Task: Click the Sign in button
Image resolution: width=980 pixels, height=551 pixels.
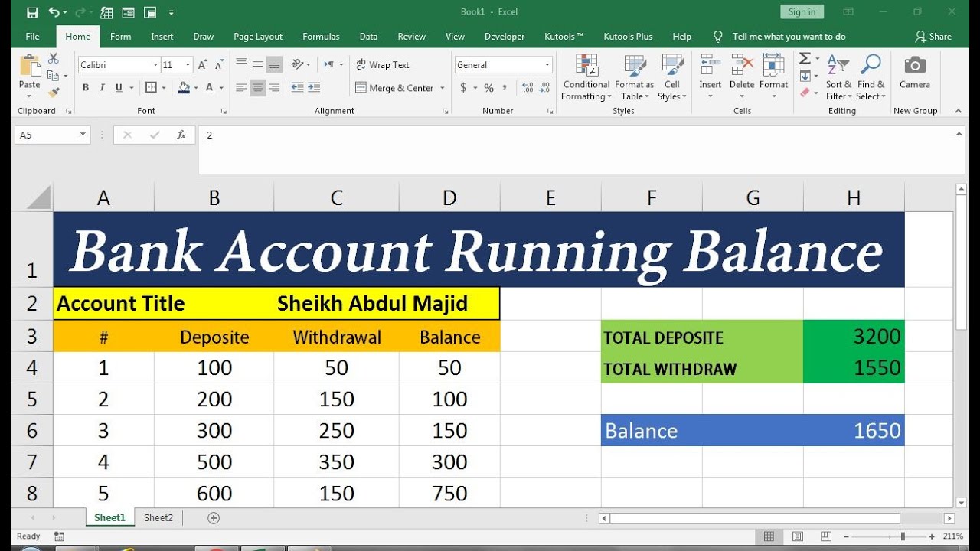Action: (x=802, y=11)
